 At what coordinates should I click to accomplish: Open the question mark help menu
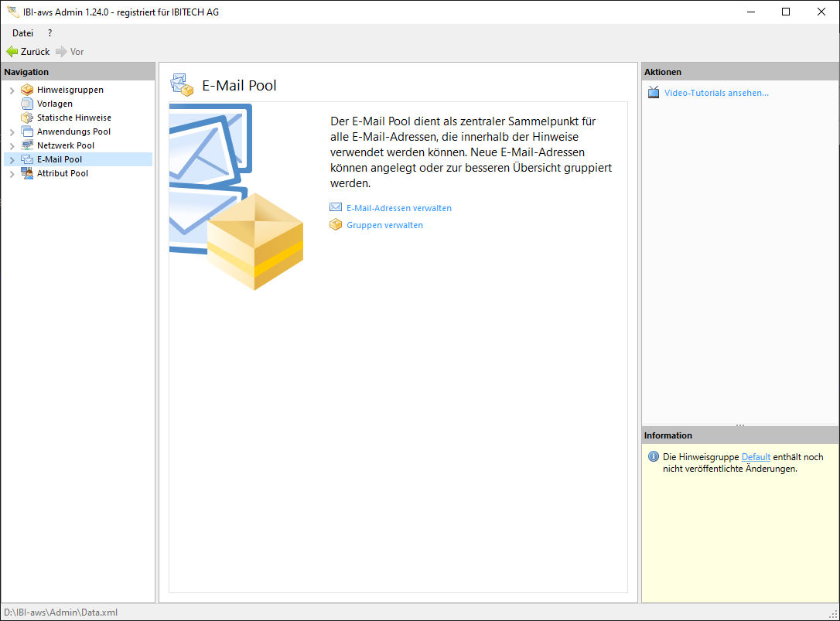pyautogui.click(x=50, y=33)
